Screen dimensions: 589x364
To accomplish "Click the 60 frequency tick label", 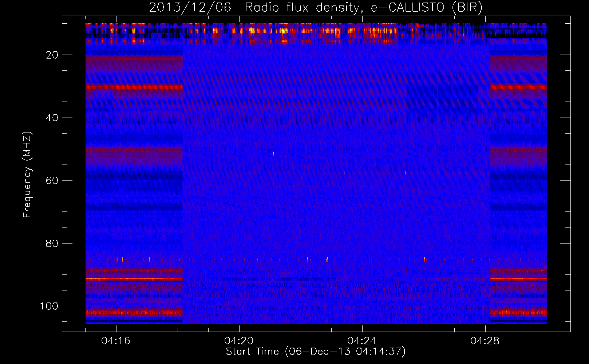I will (52, 181).
